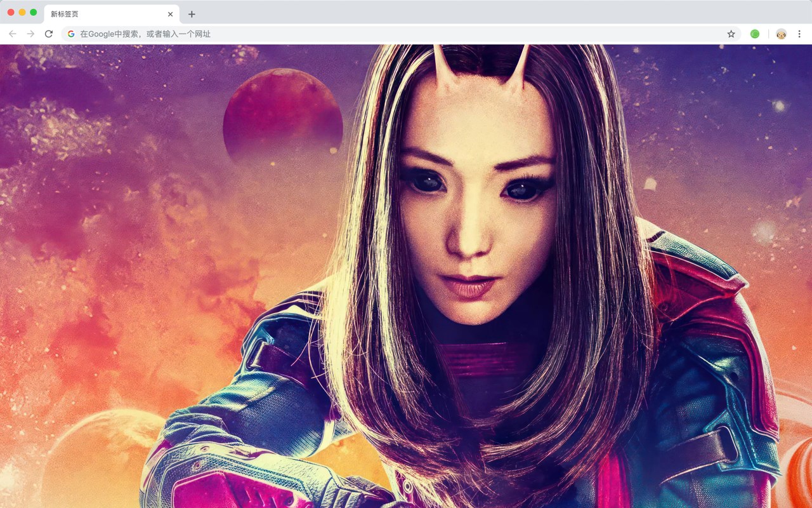This screenshot has height=508, width=812.
Task: Bookmark this page with the star icon
Action: click(731, 34)
